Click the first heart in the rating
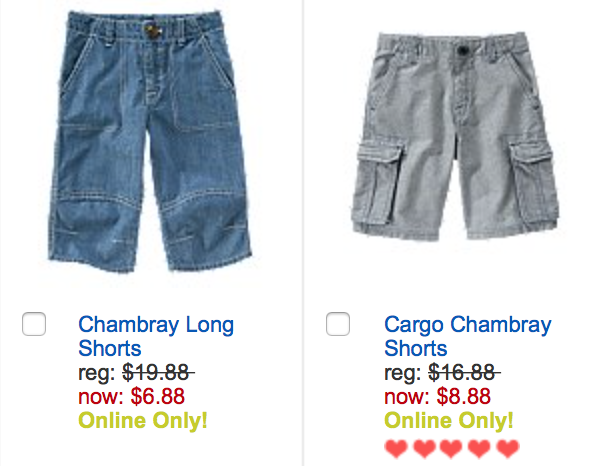This screenshot has width=600, height=466. [396, 446]
